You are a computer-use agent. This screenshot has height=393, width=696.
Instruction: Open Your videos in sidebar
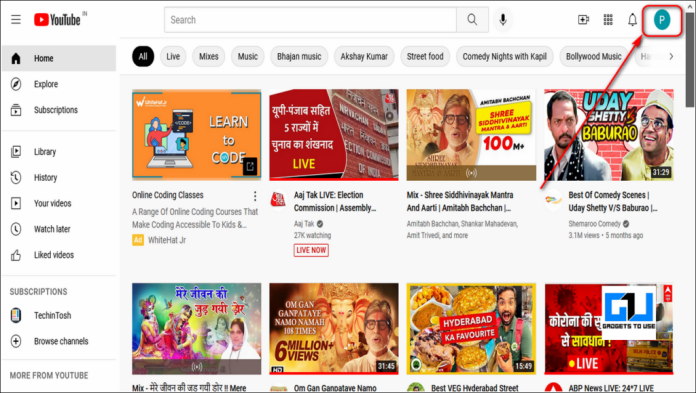tap(59, 203)
